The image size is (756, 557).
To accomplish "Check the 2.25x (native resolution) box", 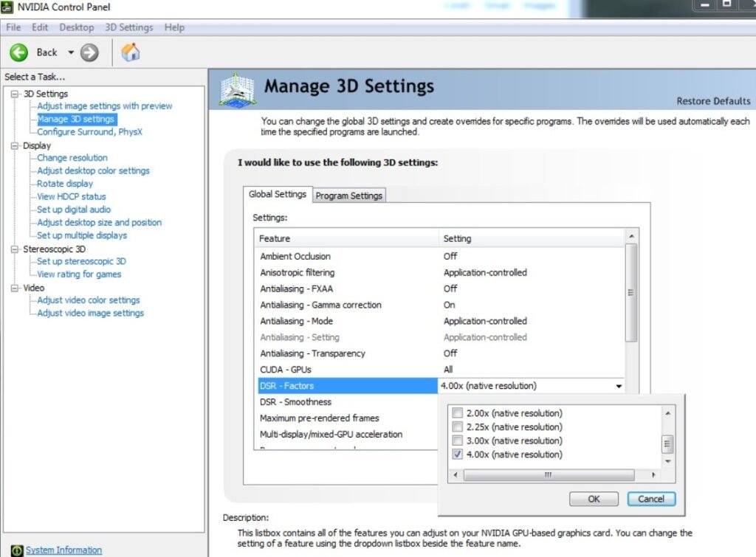I will (457, 427).
